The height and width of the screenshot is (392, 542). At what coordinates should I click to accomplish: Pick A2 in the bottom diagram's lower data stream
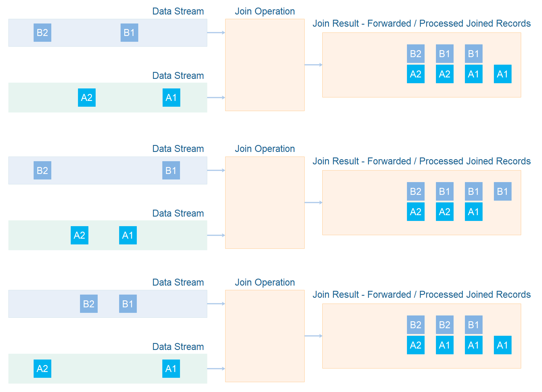pyautogui.click(x=42, y=369)
